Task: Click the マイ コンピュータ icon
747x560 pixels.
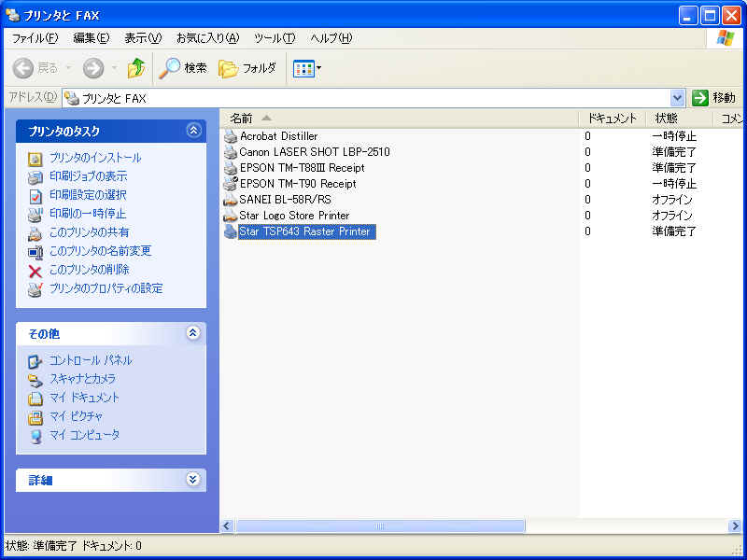Action: click(x=35, y=436)
